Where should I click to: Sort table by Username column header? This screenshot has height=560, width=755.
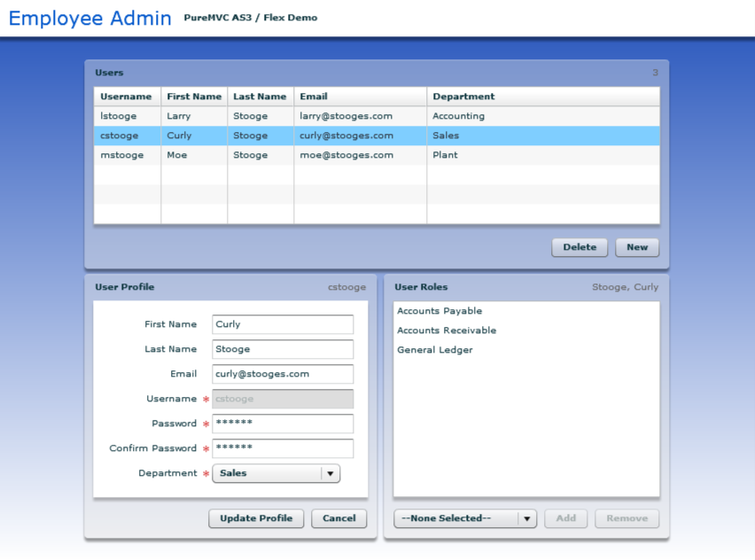[127, 97]
